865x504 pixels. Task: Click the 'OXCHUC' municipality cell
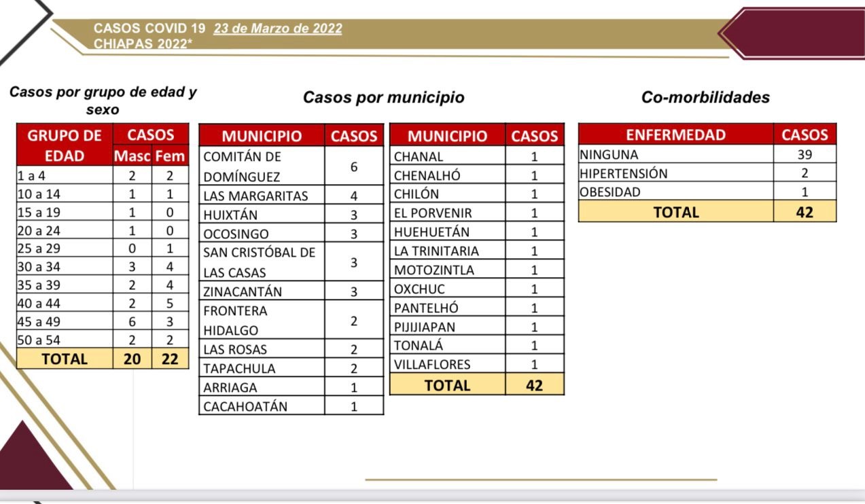(448, 289)
